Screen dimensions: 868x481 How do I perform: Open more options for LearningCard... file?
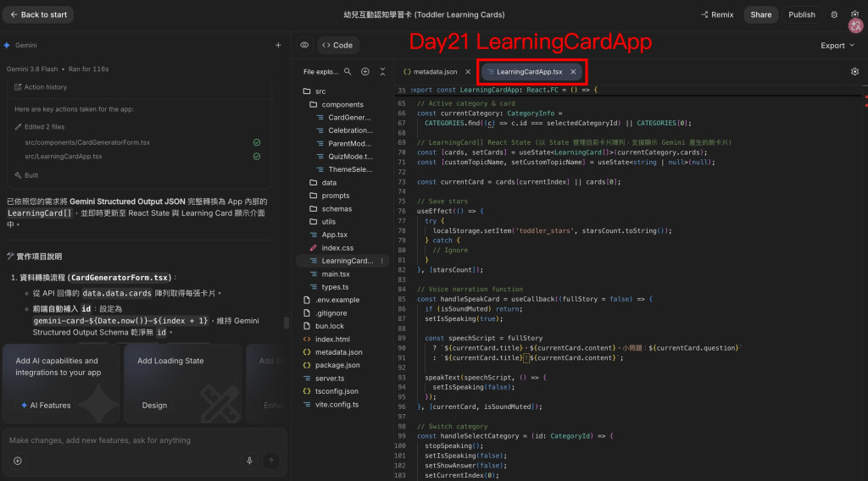pos(382,261)
